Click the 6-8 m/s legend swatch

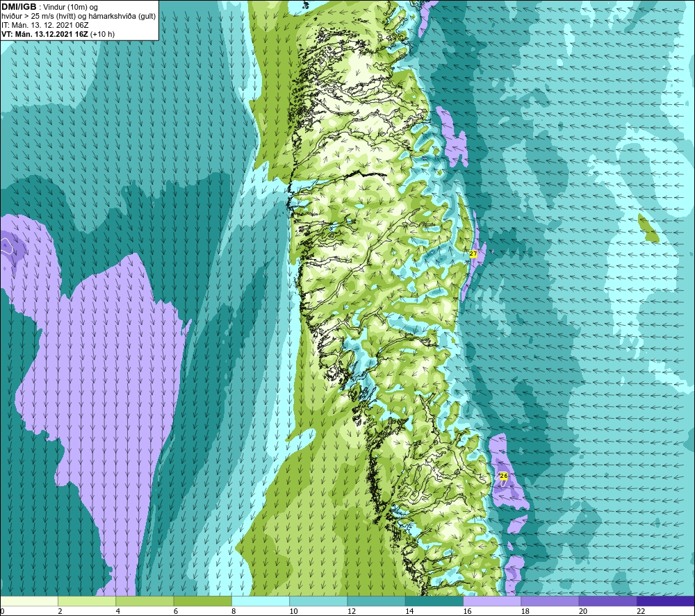coord(202,601)
